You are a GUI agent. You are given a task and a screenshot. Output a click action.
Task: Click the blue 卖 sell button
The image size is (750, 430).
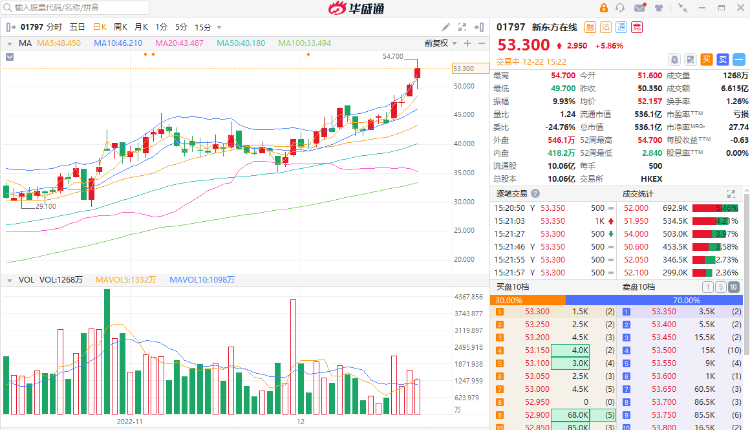tap(722, 59)
